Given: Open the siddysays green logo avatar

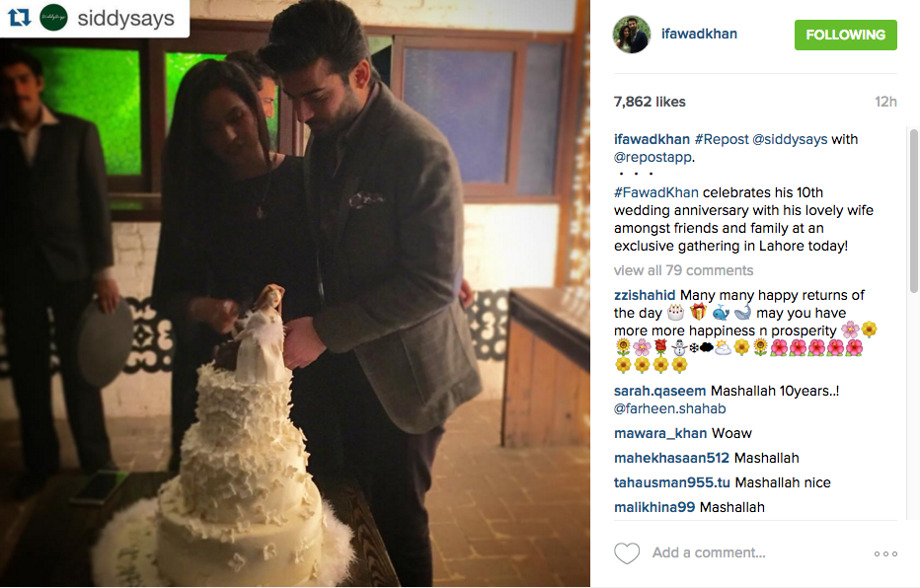Looking at the screenshot, I should (53, 18).
